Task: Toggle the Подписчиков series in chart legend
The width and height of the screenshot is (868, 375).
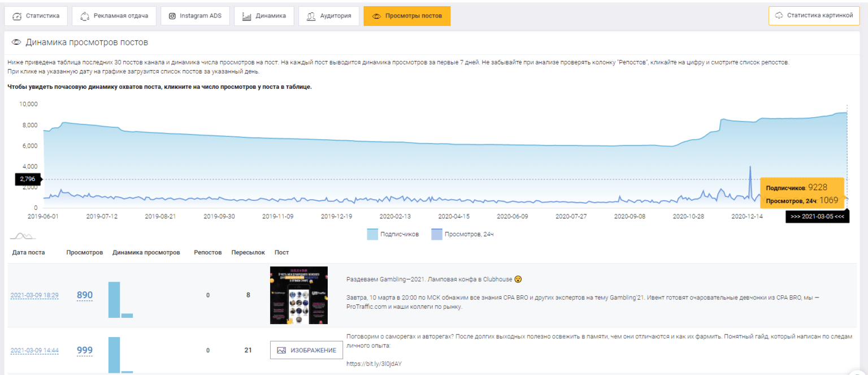Action: pos(400,234)
